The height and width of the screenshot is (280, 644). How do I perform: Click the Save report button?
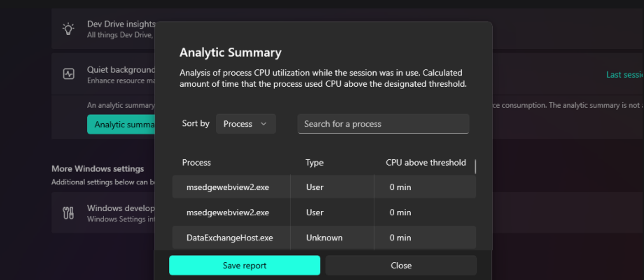[244, 265]
